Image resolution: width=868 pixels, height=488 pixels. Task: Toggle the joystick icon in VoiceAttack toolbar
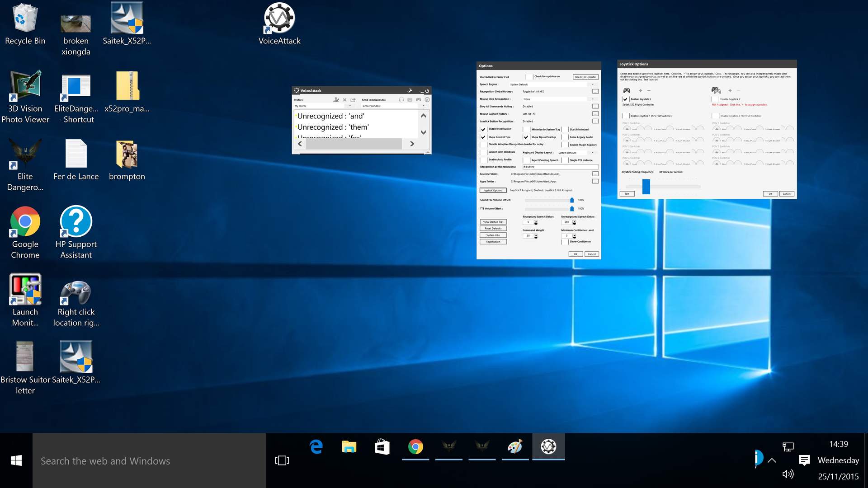tap(419, 99)
